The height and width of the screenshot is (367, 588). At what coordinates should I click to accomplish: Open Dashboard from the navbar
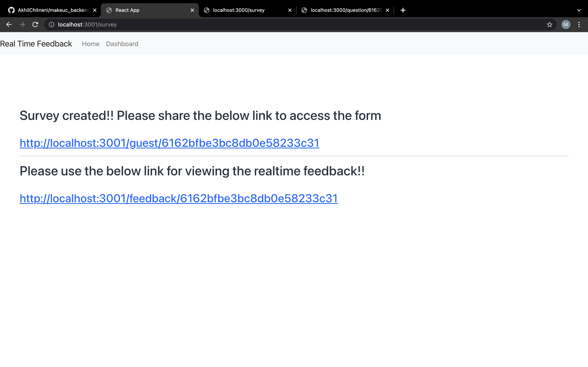coord(122,44)
